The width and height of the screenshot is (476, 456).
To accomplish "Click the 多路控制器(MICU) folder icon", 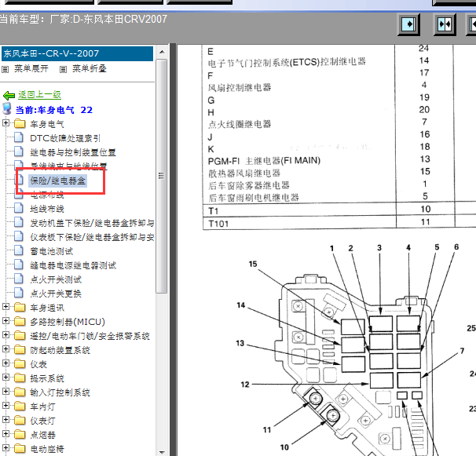I will (x=20, y=322).
